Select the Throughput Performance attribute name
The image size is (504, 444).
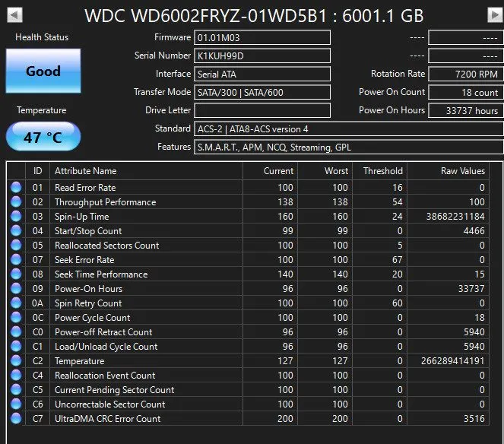click(106, 202)
